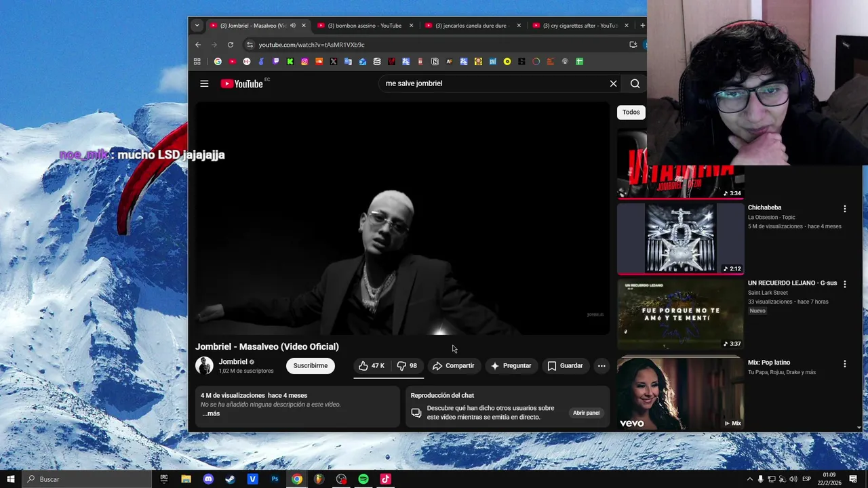The width and height of the screenshot is (868, 488).
Task: Open the Compartir share dialog
Action: pyautogui.click(x=453, y=365)
